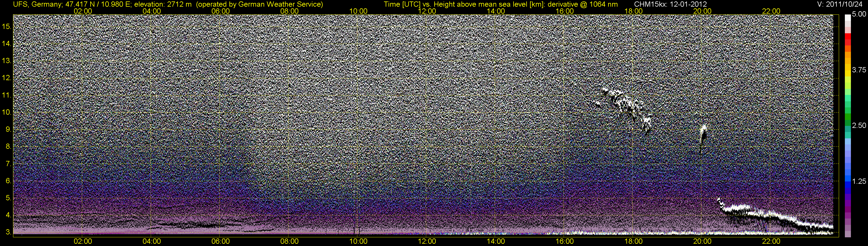The height and width of the screenshot is (246, 868).
Task: Click the colorbar value 5.00
Action: (x=859, y=14)
